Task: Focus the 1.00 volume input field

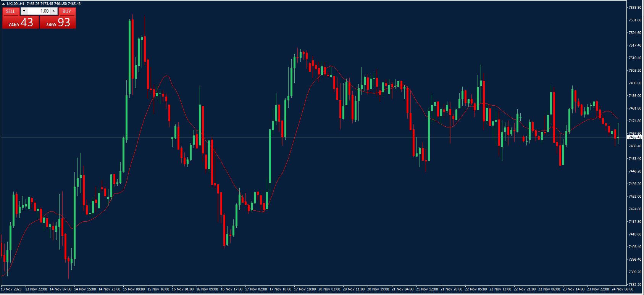Action: [39, 11]
